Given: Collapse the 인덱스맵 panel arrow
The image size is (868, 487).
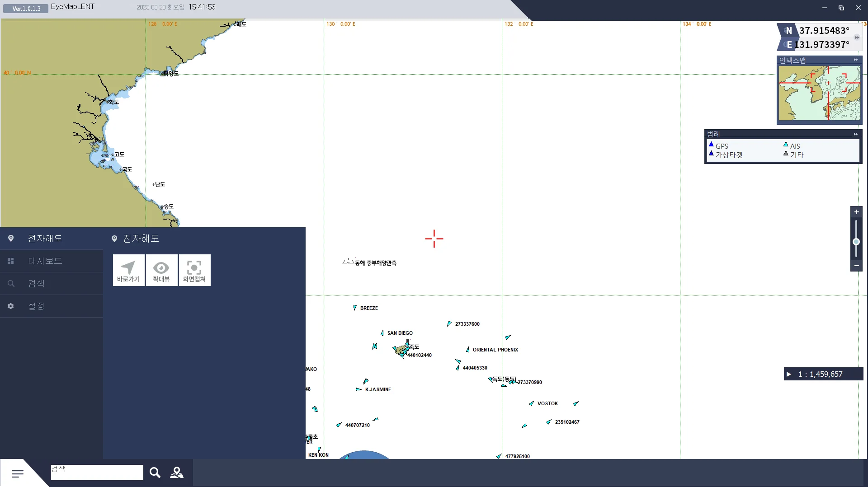Looking at the screenshot, I should click(x=856, y=60).
